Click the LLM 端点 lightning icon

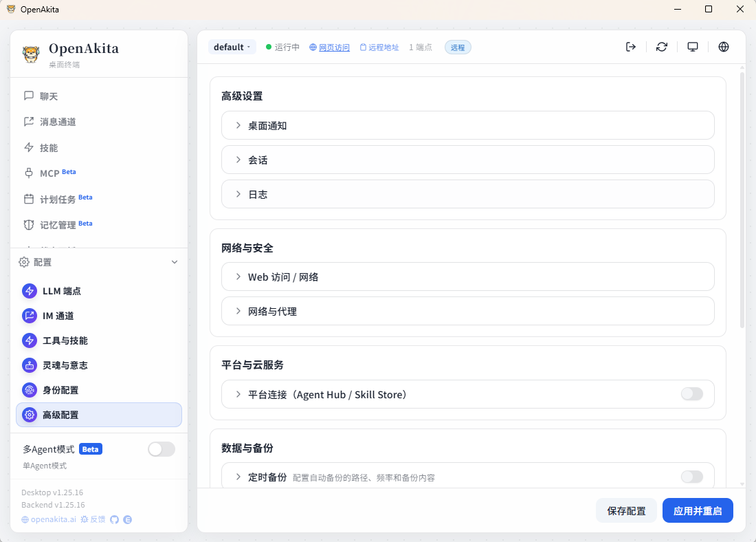(x=30, y=291)
